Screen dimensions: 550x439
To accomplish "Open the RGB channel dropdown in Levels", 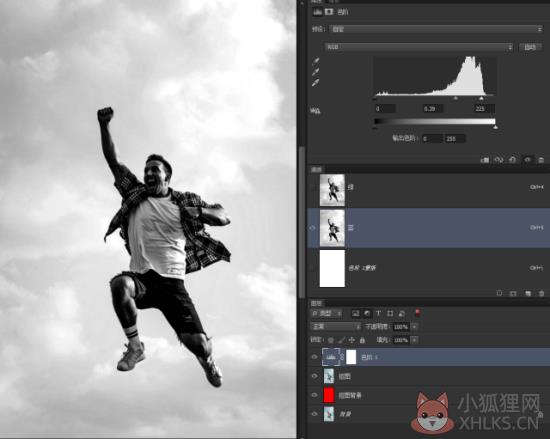I will tap(419, 47).
